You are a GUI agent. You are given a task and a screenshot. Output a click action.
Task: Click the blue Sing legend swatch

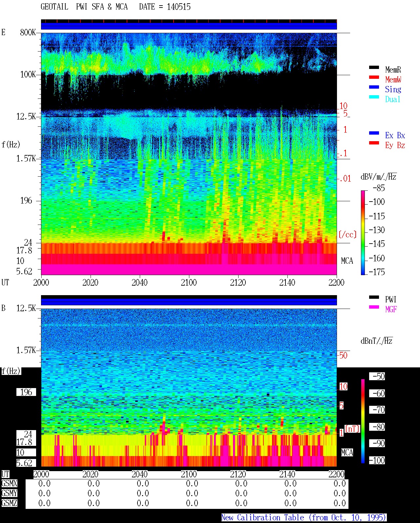click(374, 87)
